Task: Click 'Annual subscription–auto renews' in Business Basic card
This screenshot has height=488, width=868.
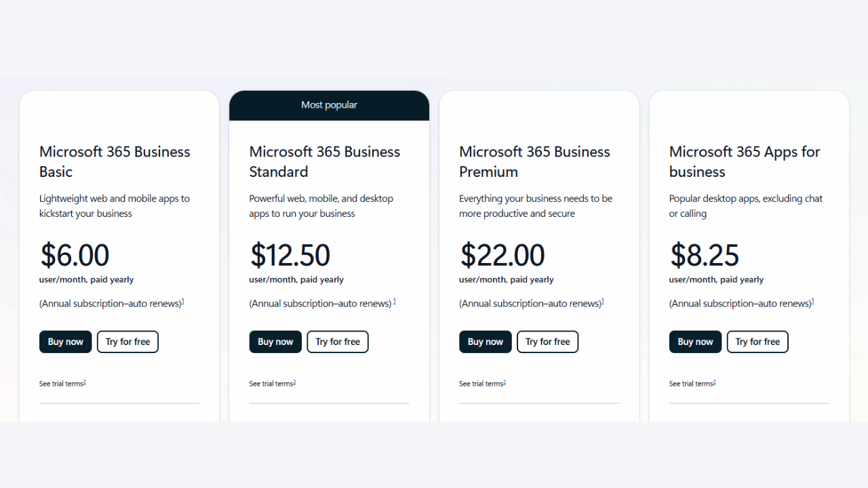Action: 110,304
